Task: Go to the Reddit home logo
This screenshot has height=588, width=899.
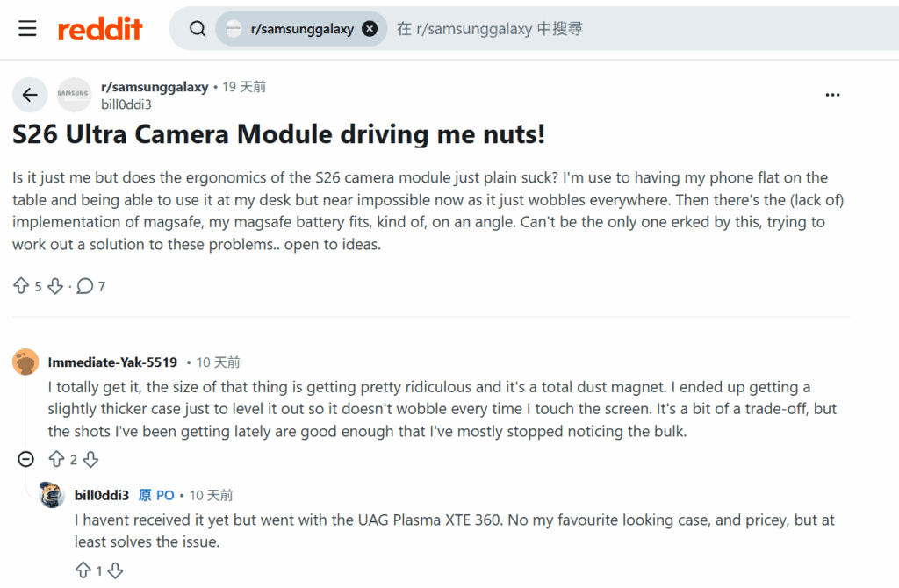Action: pos(100,29)
